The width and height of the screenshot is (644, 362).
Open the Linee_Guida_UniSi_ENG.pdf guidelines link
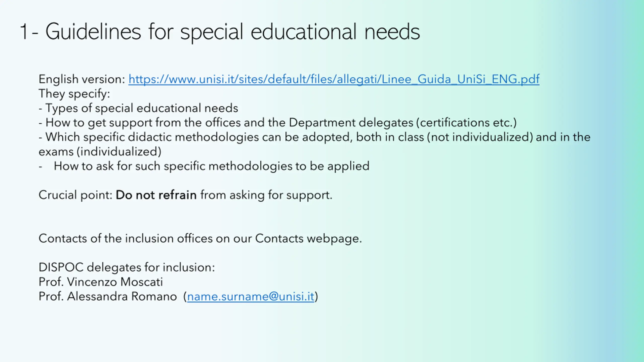tap(334, 79)
